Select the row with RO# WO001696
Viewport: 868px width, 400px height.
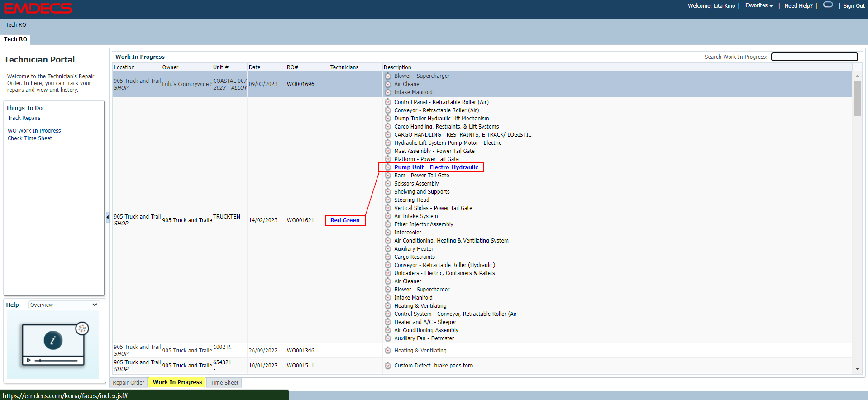tap(482, 84)
